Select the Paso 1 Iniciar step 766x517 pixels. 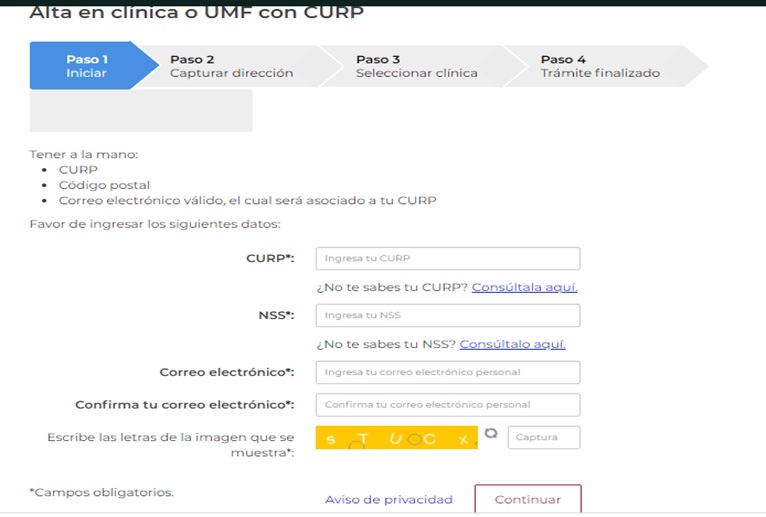click(87, 66)
